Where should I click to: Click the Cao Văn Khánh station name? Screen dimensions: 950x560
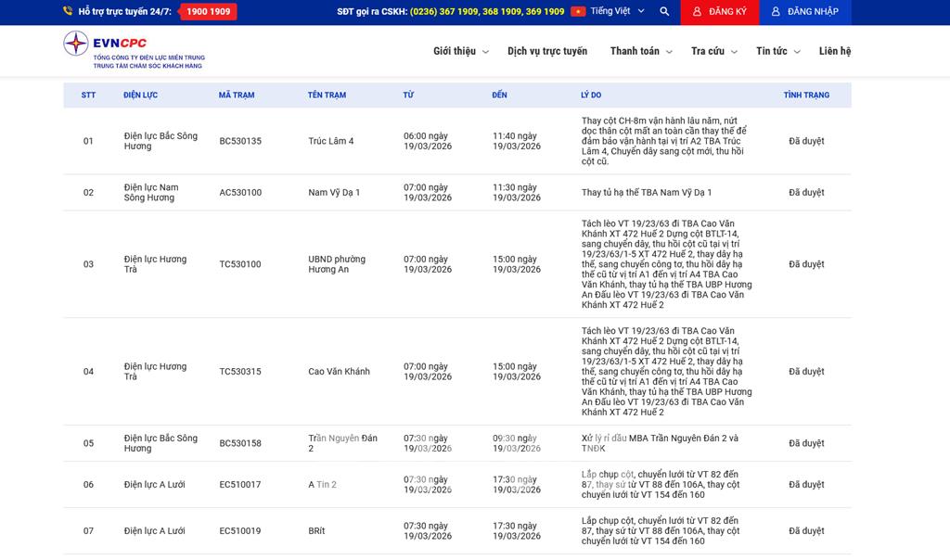pos(339,372)
